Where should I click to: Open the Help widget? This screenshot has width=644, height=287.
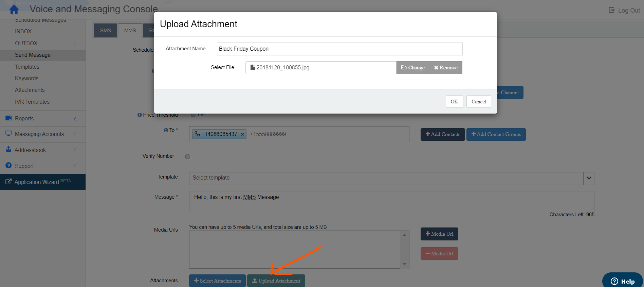tap(622, 281)
